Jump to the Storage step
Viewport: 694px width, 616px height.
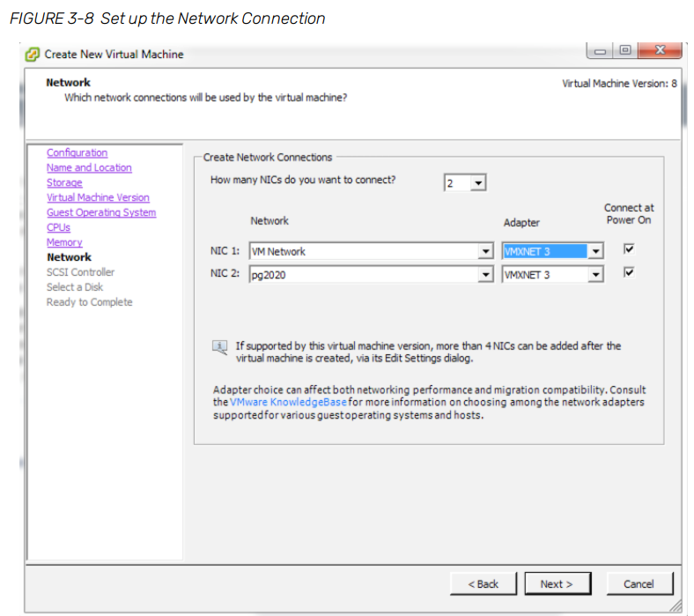click(64, 182)
